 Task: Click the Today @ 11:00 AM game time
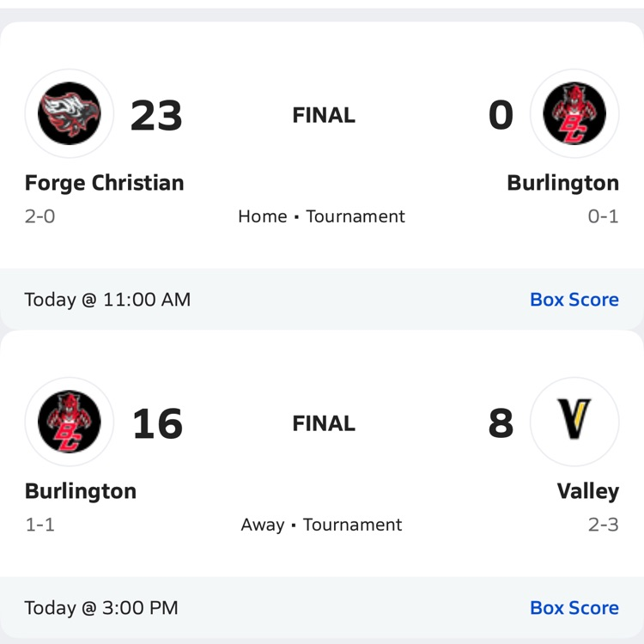[107, 300]
